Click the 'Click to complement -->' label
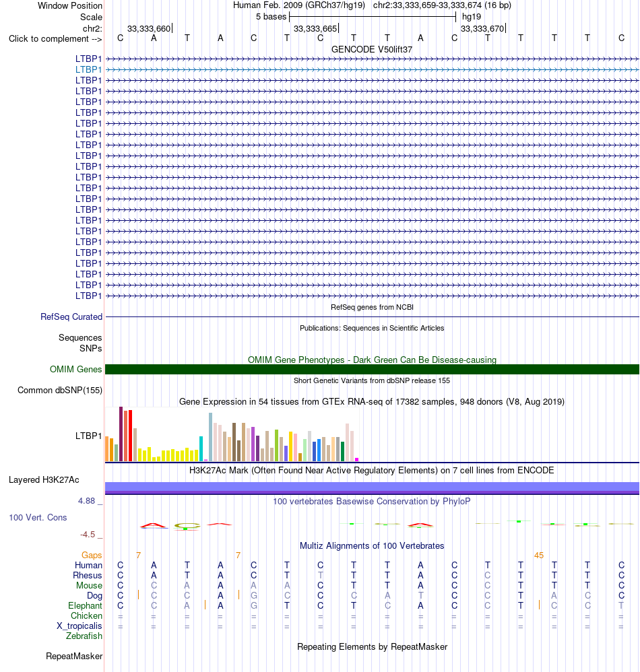 55,38
